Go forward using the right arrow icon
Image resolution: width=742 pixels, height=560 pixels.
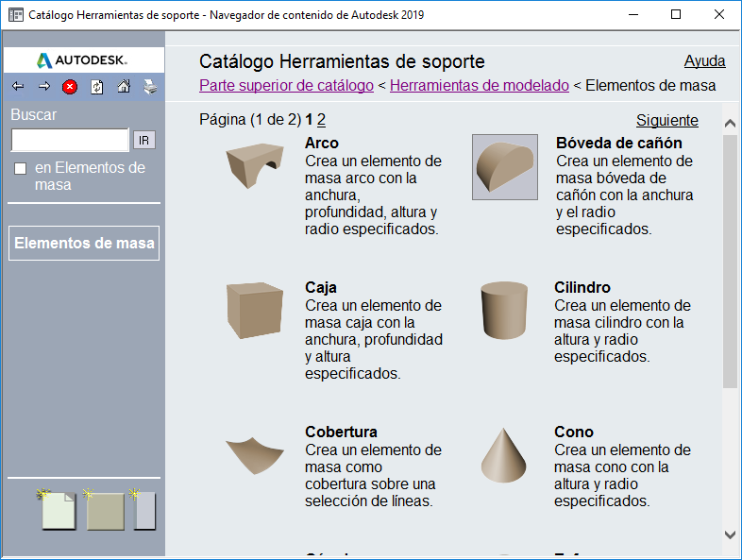(x=44, y=86)
